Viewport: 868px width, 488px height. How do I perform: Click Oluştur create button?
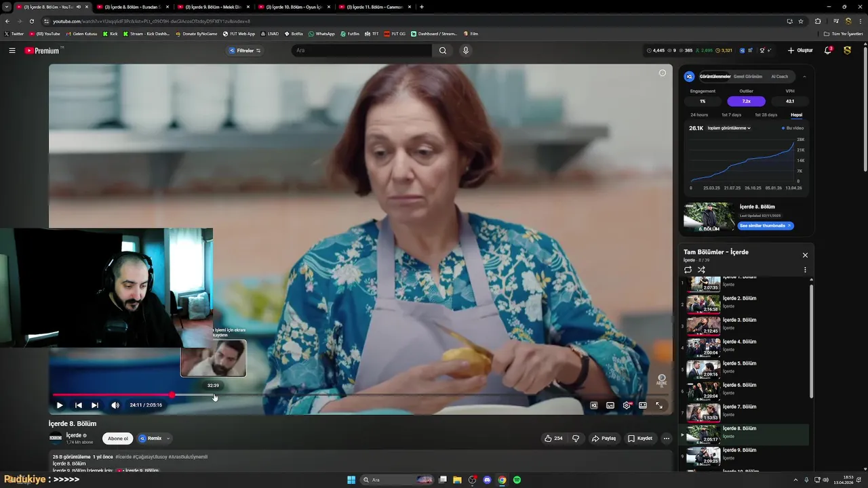(800, 50)
